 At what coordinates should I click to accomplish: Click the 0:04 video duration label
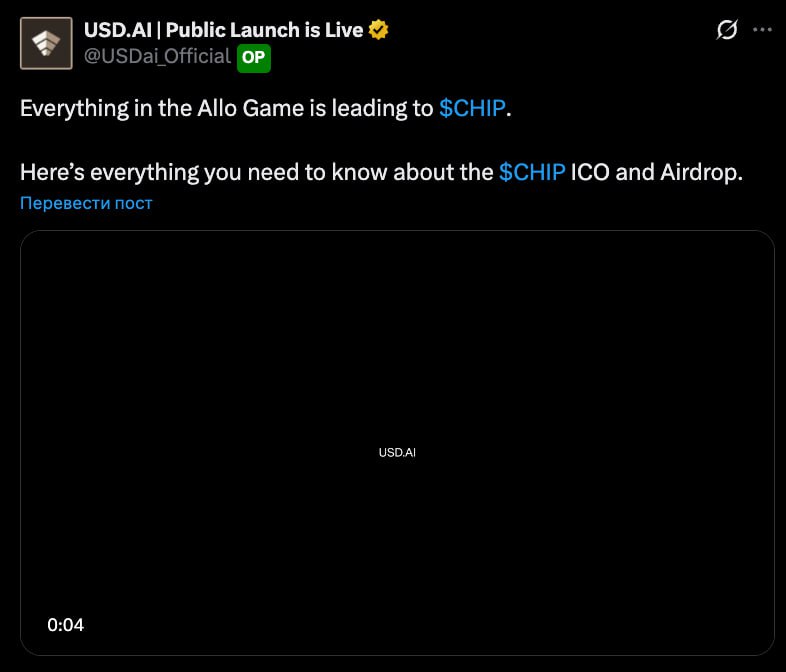pyautogui.click(x=66, y=625)
